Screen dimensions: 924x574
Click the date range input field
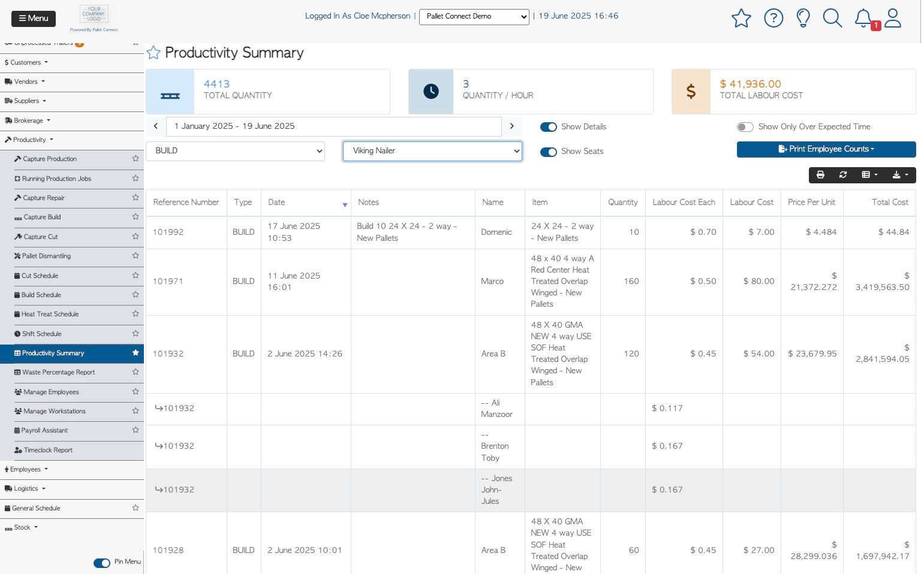(333, 126)
